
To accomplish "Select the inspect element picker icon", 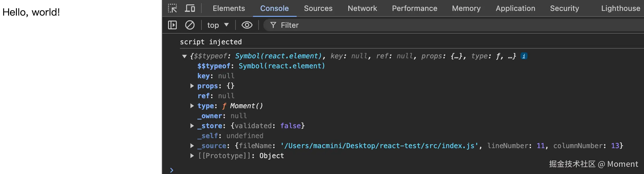I will tap(172, 8).
